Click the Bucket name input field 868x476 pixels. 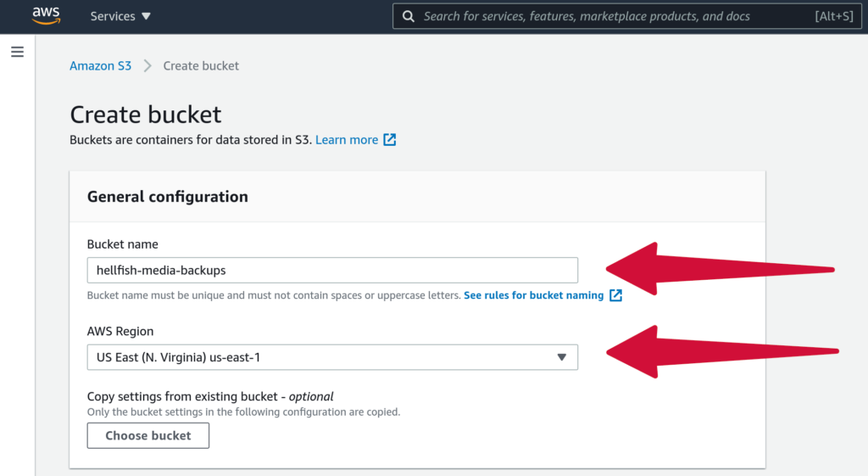[332, 271]
